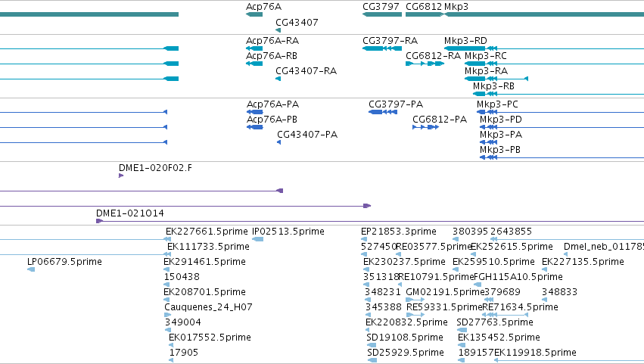This screenshot has width=644, height=364.
Task: Click the FGH115A10.5prime label
Action: (x=518, y=277)
